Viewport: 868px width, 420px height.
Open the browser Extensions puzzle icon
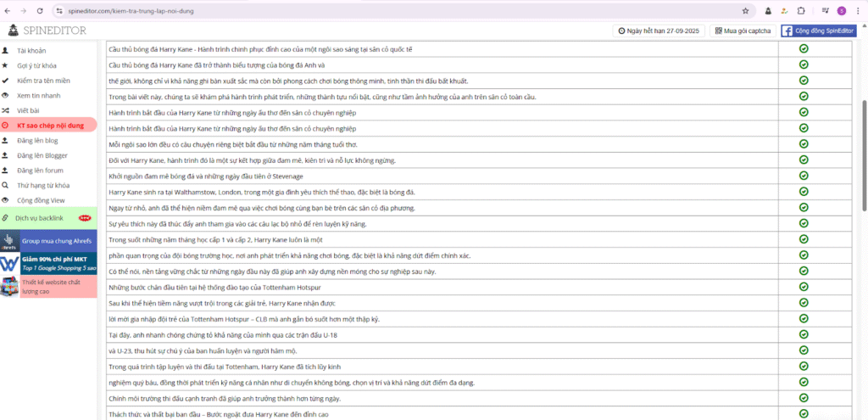801,10
